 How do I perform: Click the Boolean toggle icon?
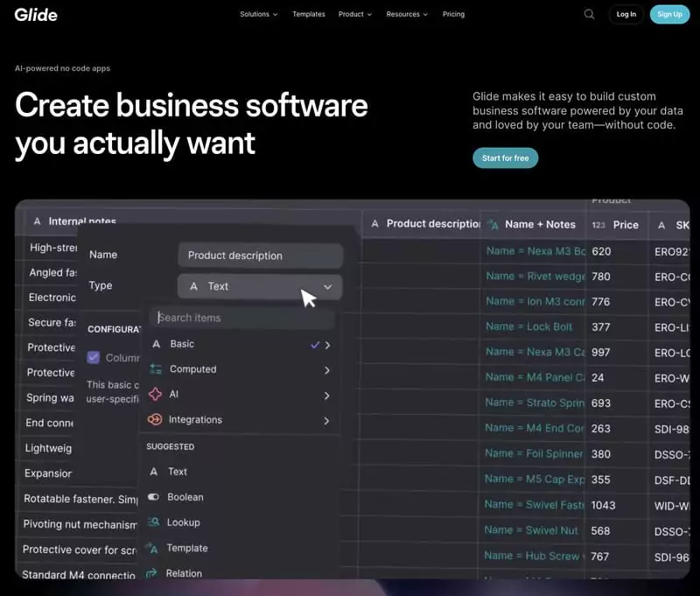[x=153, y=497]
